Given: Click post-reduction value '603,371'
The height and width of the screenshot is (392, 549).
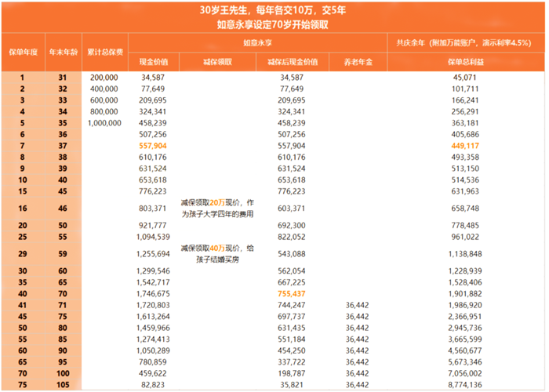Looking at the screenshot, I should [291, 209].
